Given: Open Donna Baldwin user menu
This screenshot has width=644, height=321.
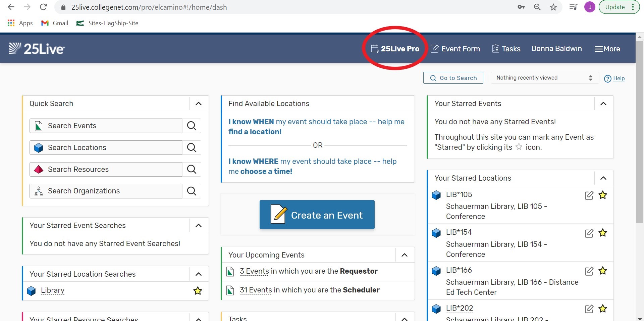Looking at the screenshot, I should [556, 49].
